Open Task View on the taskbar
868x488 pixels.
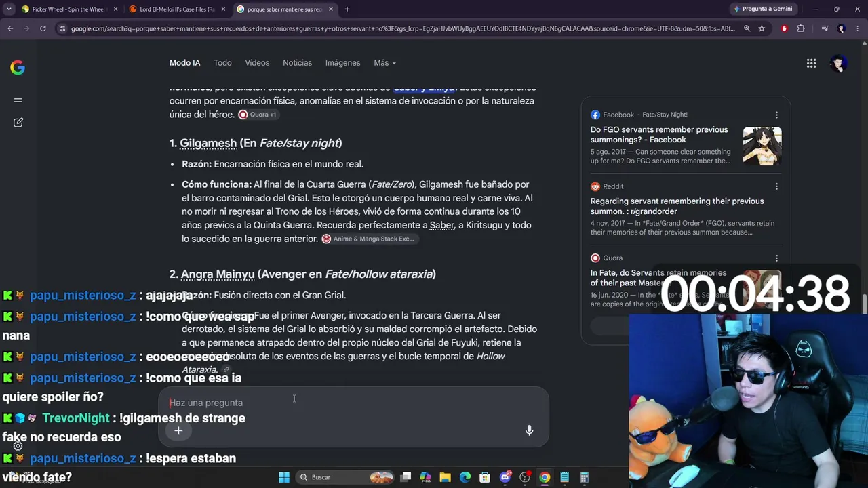(406, 477)
